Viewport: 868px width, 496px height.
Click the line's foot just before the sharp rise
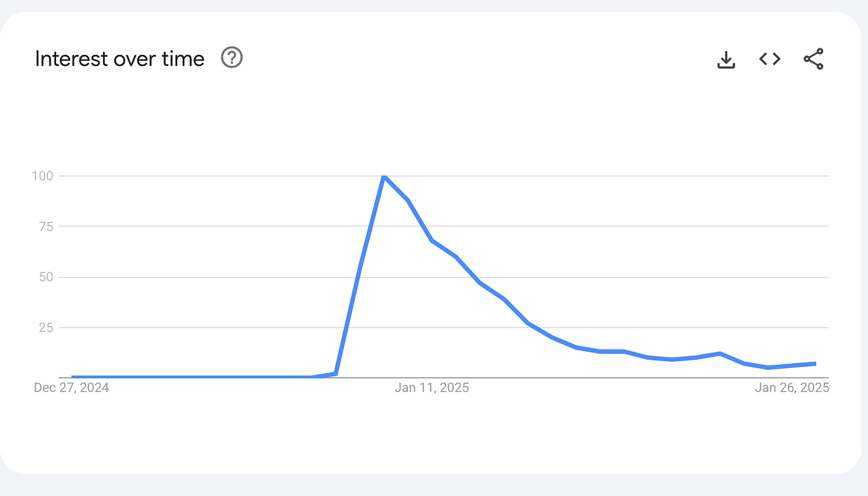pyautogui.click(x=336, y=374)
